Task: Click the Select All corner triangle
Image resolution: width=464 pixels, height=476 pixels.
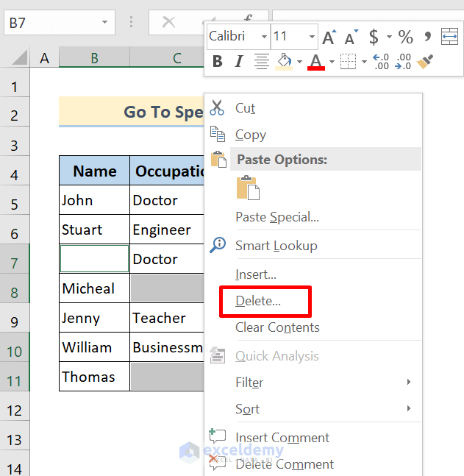Action: 20,57
